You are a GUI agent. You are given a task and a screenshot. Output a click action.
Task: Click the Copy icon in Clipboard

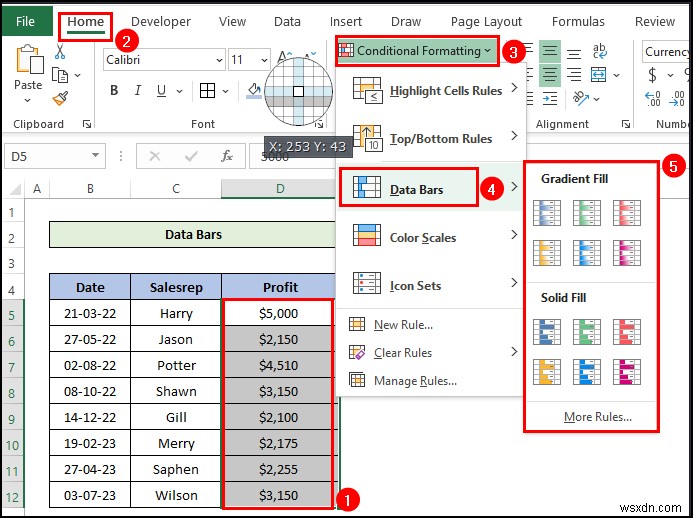tap(60, 75)
